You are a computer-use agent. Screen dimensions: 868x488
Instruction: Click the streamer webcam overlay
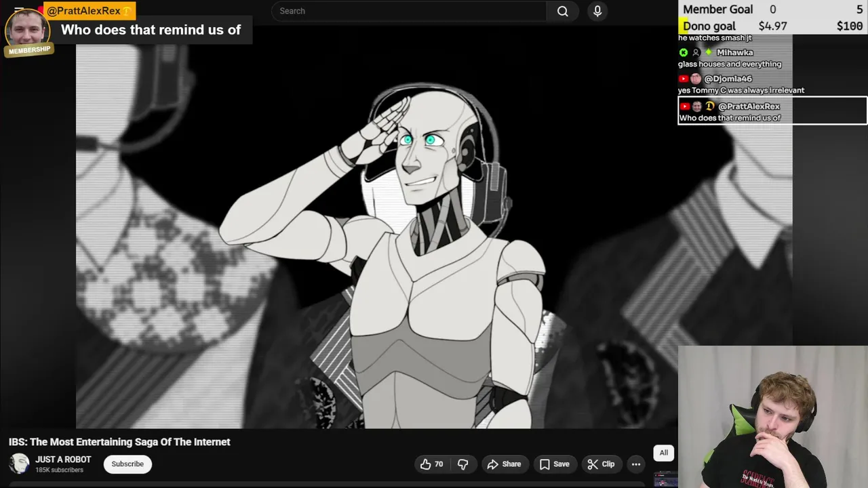coord(772,417)
